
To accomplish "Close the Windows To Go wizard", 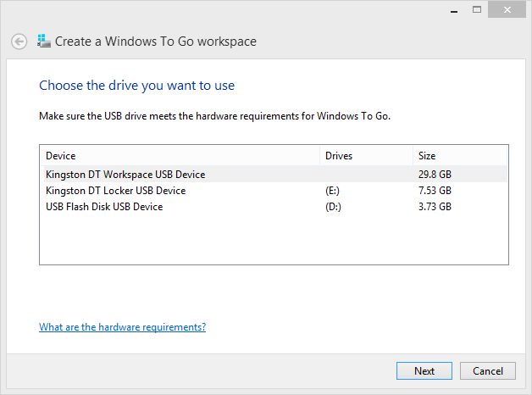I will point(507,10).
